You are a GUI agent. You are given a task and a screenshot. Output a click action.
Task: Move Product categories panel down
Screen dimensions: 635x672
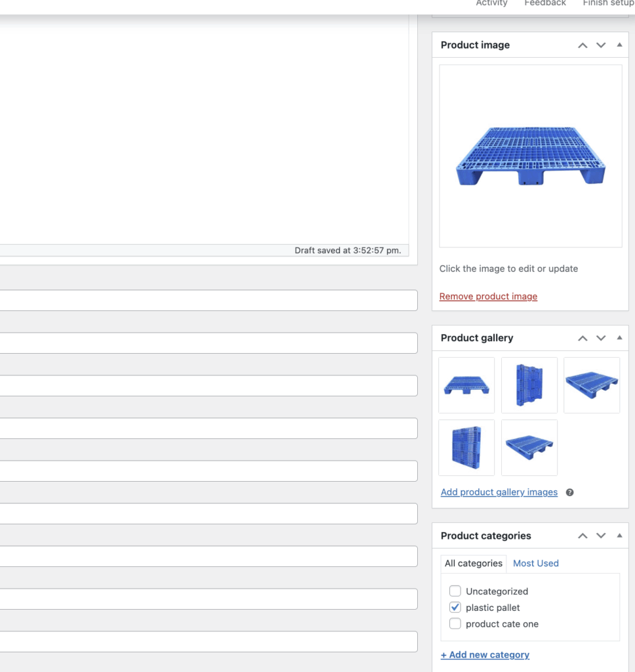click(601, 536)
